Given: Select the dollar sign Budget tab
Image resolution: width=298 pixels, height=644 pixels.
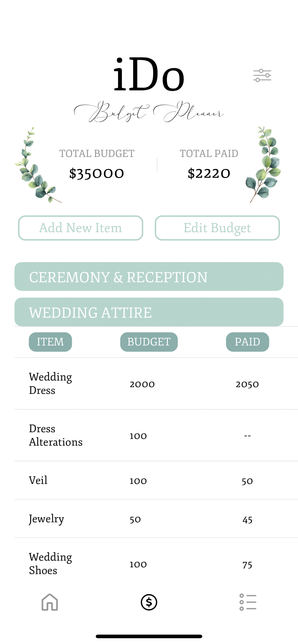Looking at the screenshot, I should (x=149, y=602).
